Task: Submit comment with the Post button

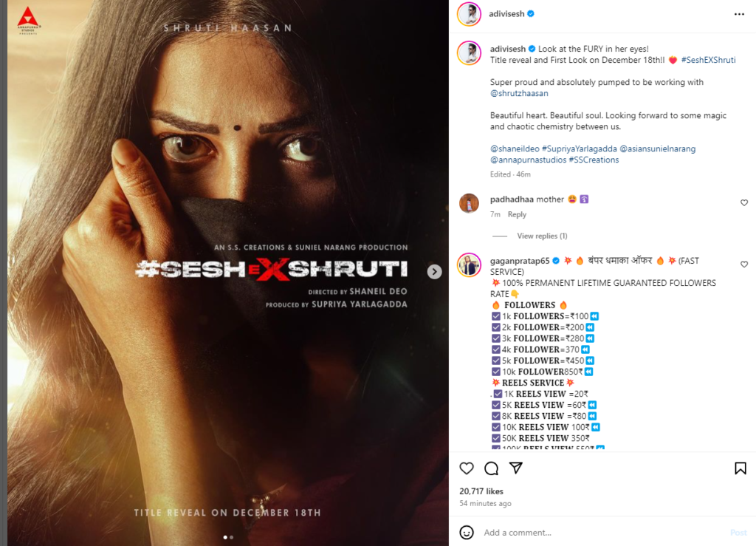Action: [738, 533]
